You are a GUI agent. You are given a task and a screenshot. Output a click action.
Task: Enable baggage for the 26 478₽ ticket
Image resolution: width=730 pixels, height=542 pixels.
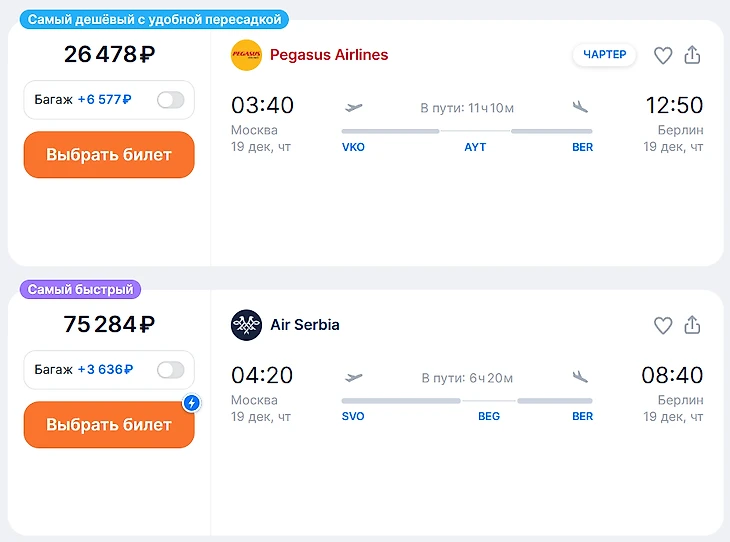tap(171, 100)
